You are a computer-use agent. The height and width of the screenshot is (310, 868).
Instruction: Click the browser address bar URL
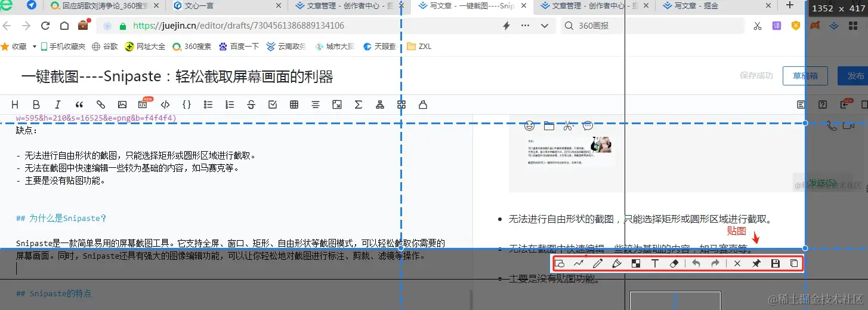coord(239,26)
